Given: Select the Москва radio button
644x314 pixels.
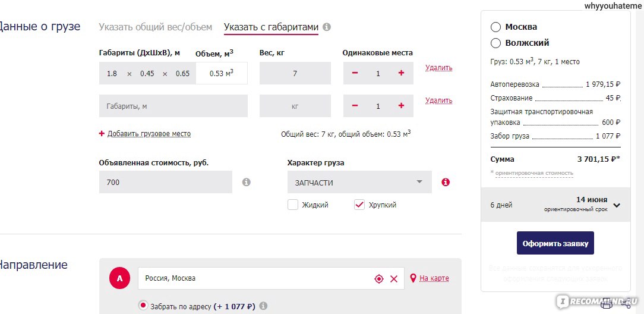Looking at the screenshot, I should (495, 27).
